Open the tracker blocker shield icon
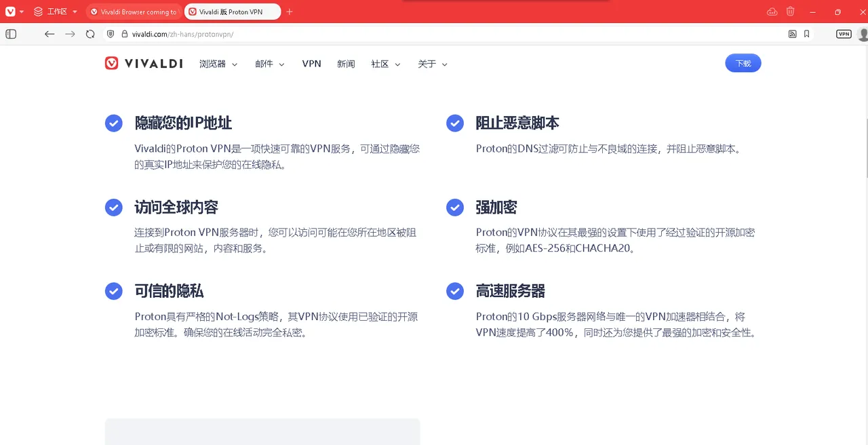Image resolution: width=868 pixels, height=445 pixels. pyautogui.click(x=111, y=34)
